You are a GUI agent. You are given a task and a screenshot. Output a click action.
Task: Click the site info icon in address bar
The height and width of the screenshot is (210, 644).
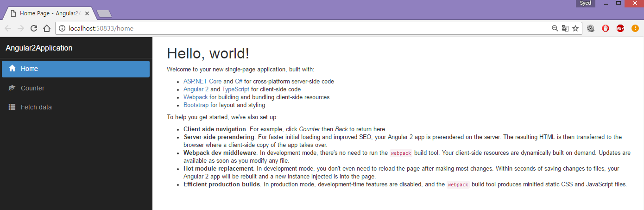[62, 28]
